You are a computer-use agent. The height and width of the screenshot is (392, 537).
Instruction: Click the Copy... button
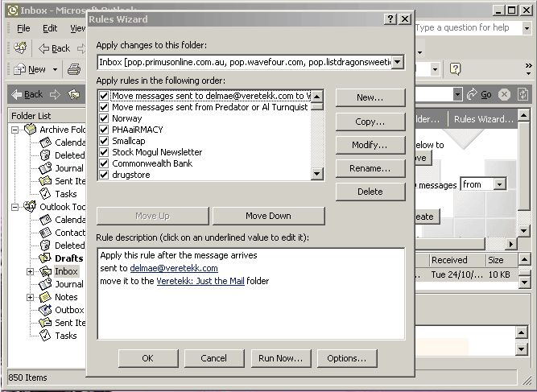370,122
